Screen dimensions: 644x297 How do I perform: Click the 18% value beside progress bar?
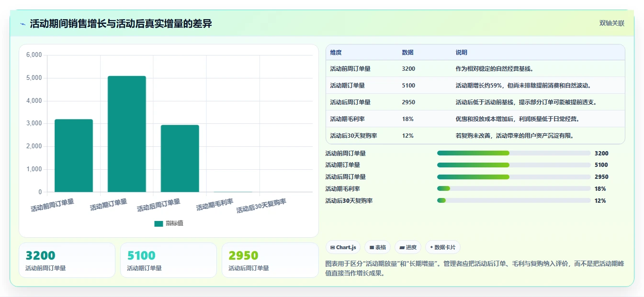pyautogui.click(x=600, y=189)
